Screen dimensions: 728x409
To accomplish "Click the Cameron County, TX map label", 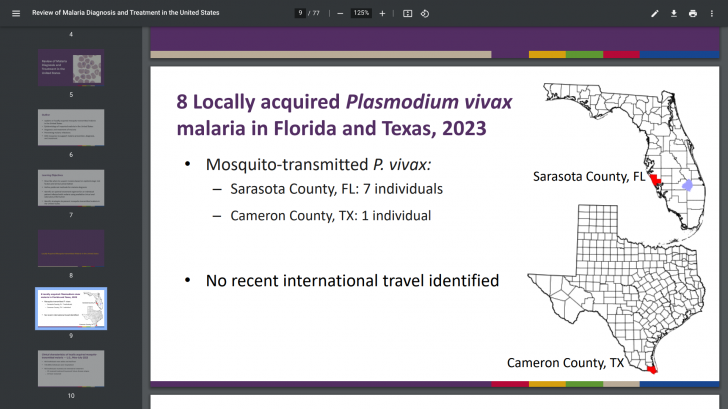I will (566, 362).
